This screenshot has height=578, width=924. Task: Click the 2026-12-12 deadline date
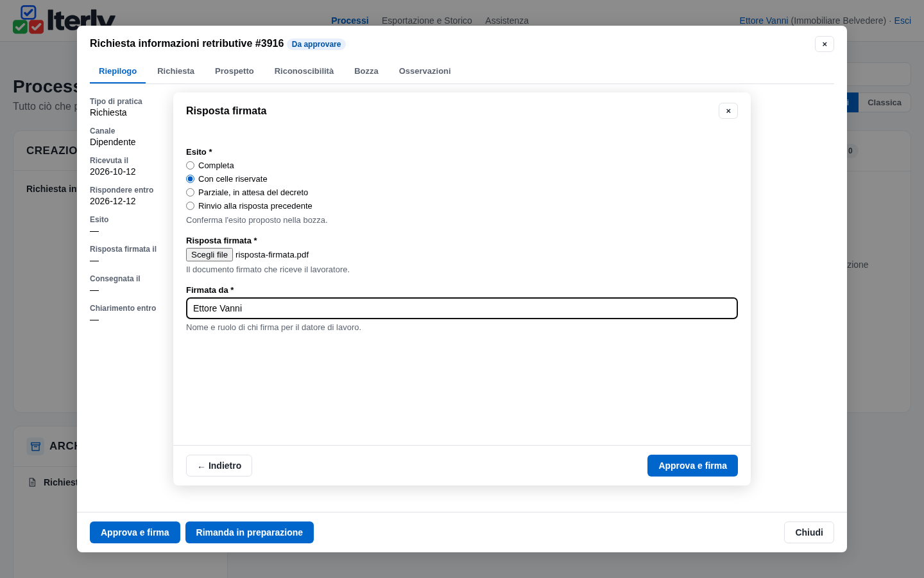point(113,201)
